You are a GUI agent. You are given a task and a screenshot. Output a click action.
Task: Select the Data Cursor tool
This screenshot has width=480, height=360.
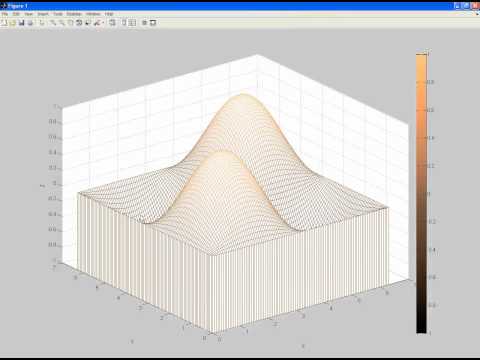pos(88,23)
